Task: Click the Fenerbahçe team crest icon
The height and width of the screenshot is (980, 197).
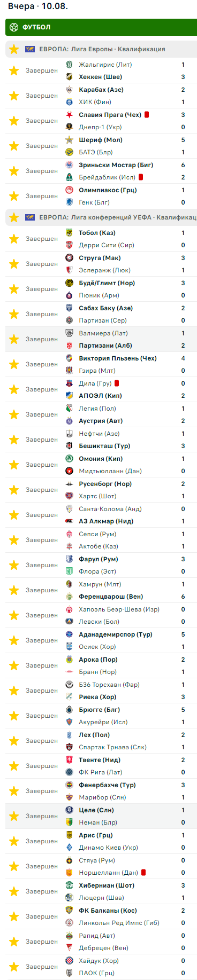Action: coord(69,785)
